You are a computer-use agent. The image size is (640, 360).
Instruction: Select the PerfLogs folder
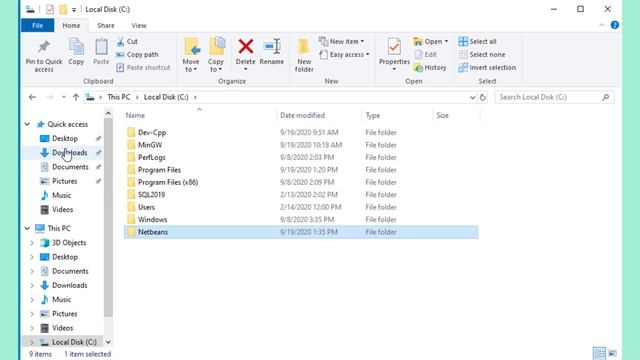[151, 158]
